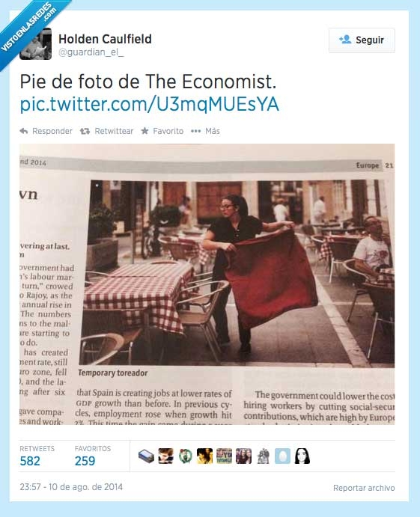Click the last avatar with dark-haired woman
This screenshot has height=517, width=420.
[302, 456]
